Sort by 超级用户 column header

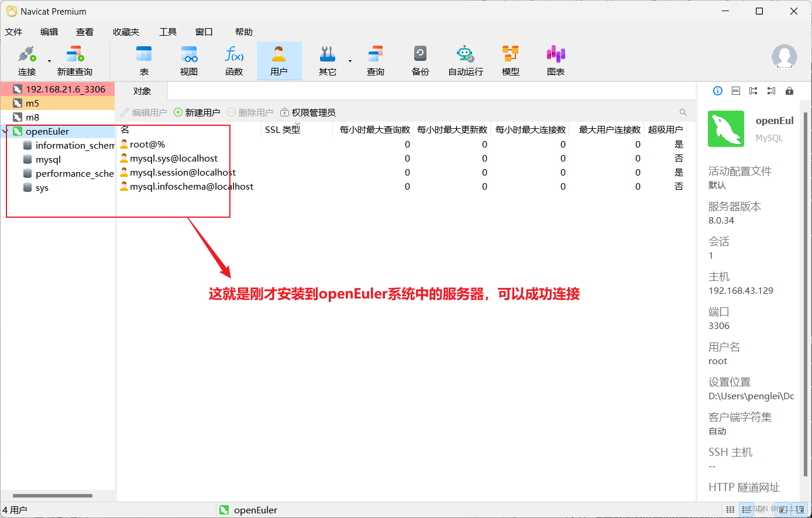click(666, 129)
